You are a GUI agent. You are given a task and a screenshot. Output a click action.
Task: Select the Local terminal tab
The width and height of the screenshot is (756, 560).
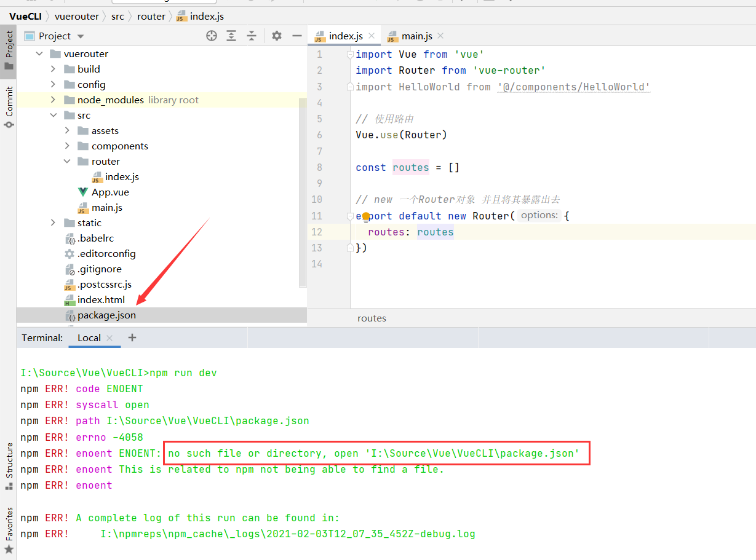click(x=88, y=337)
